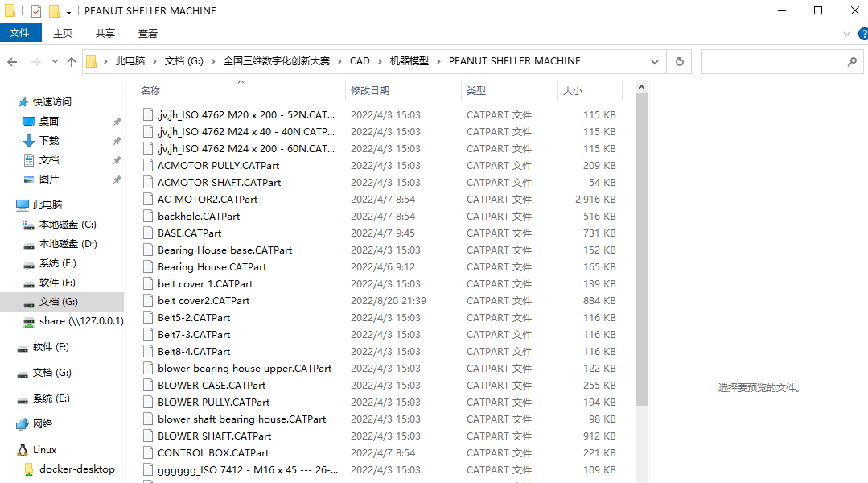Image resolution: width=868 pixels, height=483 pixels.
Task: Open recent locations dropdown arrow
Action: click(x=55, y=62)
